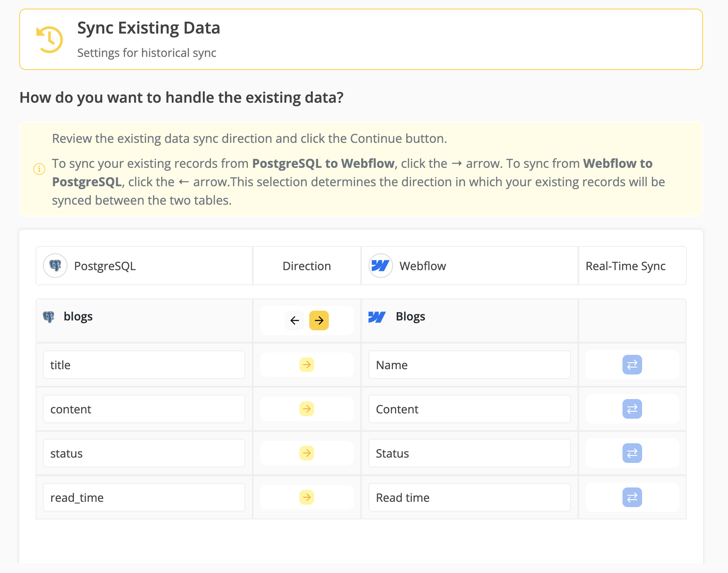Click the Webflow icon beside Blogs collection
The height and width of the screenshot is (573, 728).
(377, 317)
